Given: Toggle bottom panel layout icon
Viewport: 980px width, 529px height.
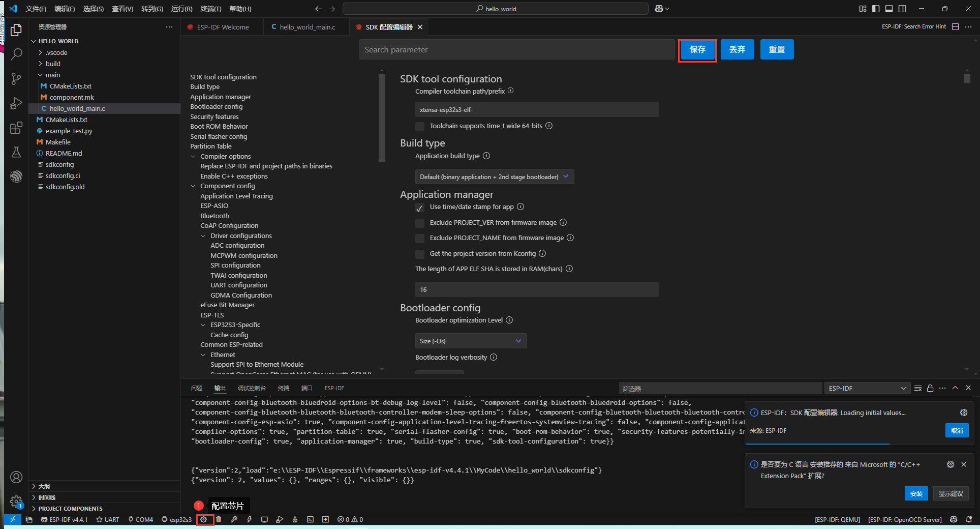Looking at the screenshot, I should [x=889, y=9].
